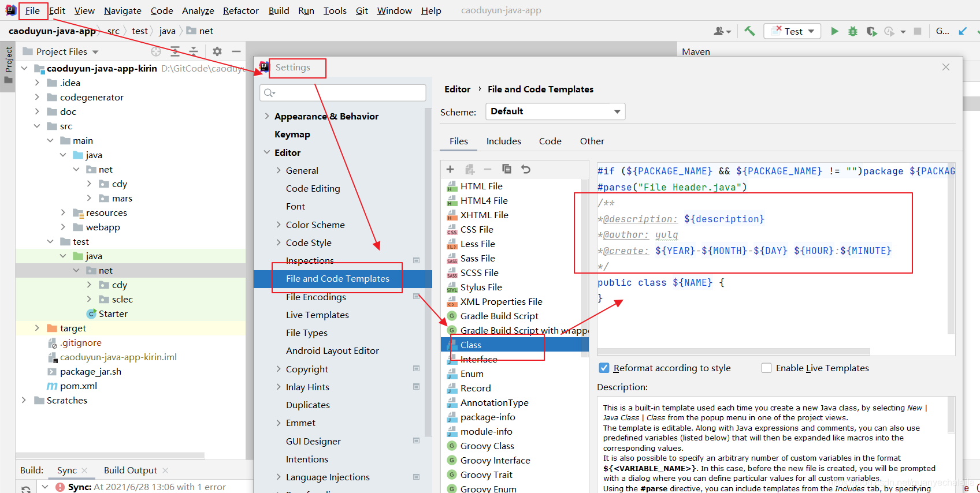
Task: Open the Project Files view dropdown
Action: (x=95, y=52)
